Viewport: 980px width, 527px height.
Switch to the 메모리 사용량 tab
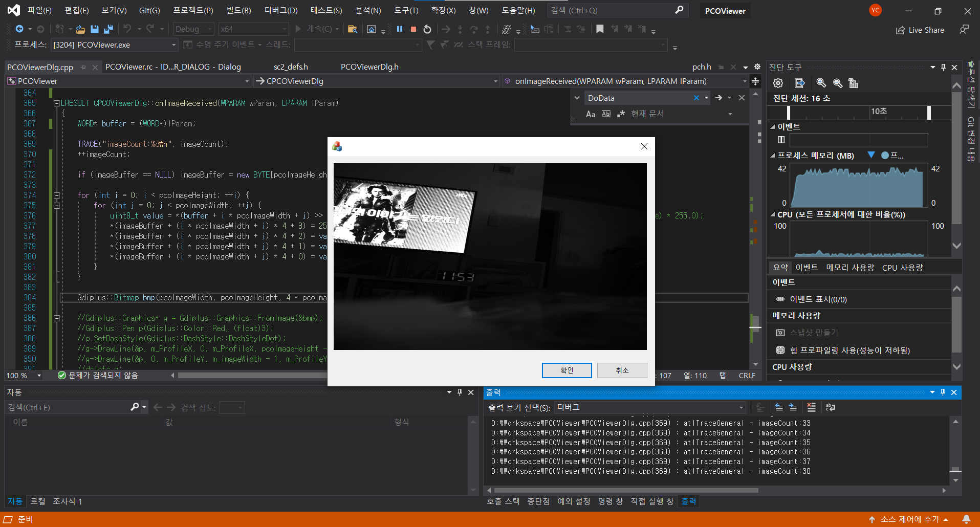[850, 268]
